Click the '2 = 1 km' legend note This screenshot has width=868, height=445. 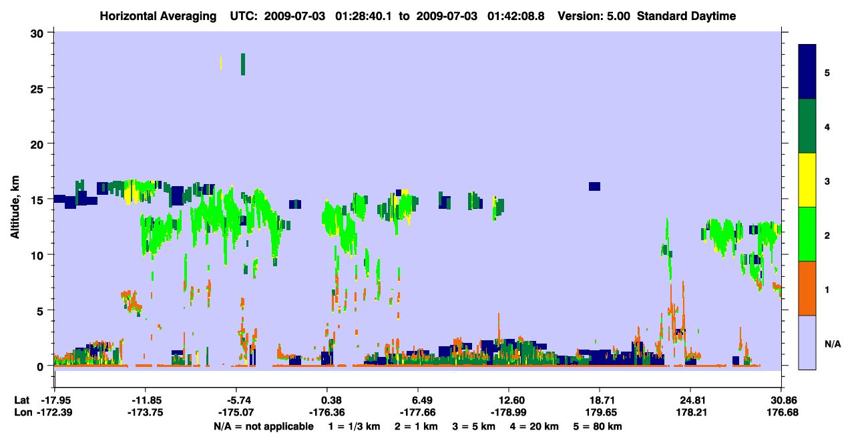coord(416,426)
